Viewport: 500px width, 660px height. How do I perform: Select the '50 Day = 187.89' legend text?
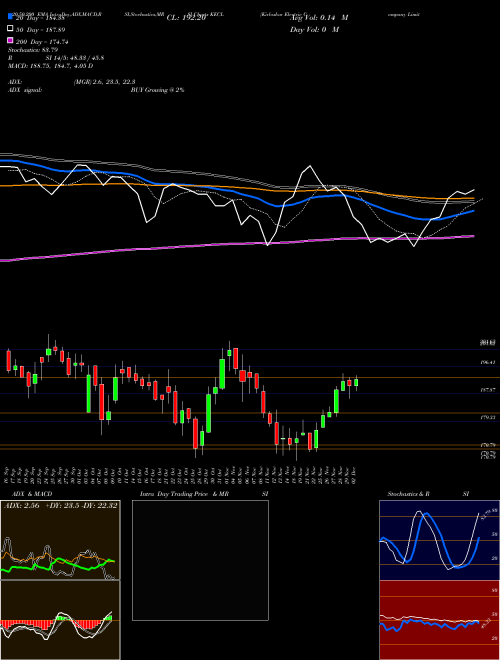(x=41, y=30)
